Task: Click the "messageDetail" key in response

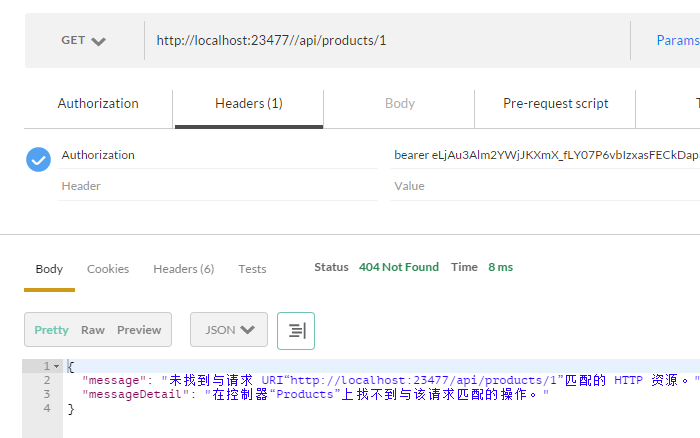Action: pos(136,394)
